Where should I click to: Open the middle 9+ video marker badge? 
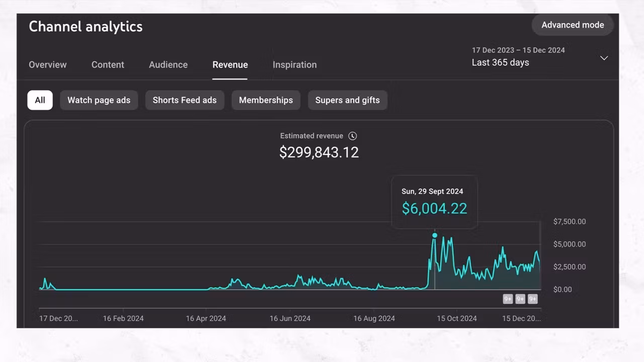tap(520, 299)
